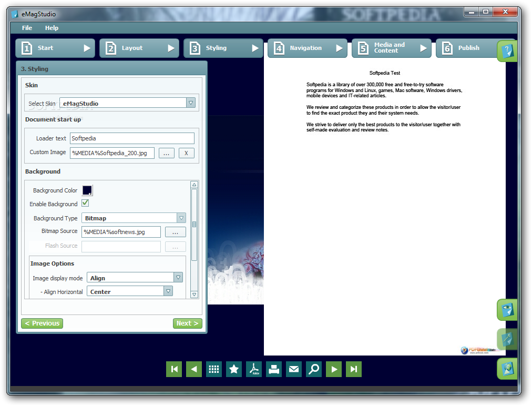
Task: Click the Bitmap Source path field
Action: (x=121, y=232)
